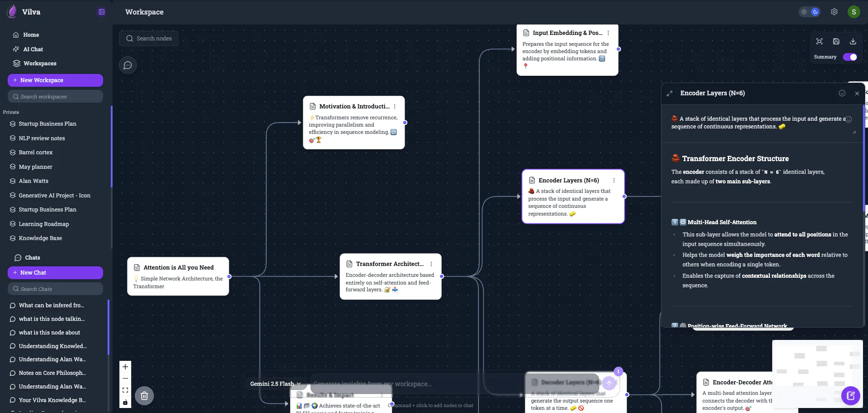
Task: Toggle canvas interactivity lock
Action: click(125, 403)
